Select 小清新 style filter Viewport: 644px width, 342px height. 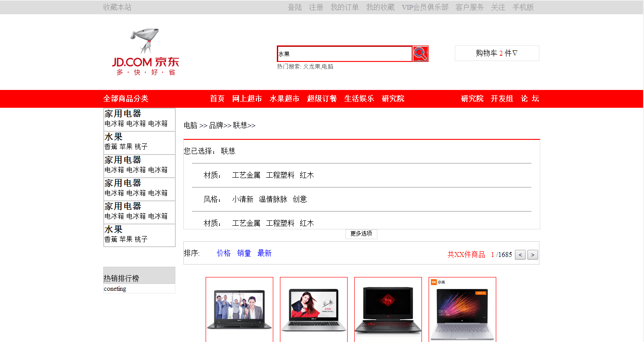point(243,199)
